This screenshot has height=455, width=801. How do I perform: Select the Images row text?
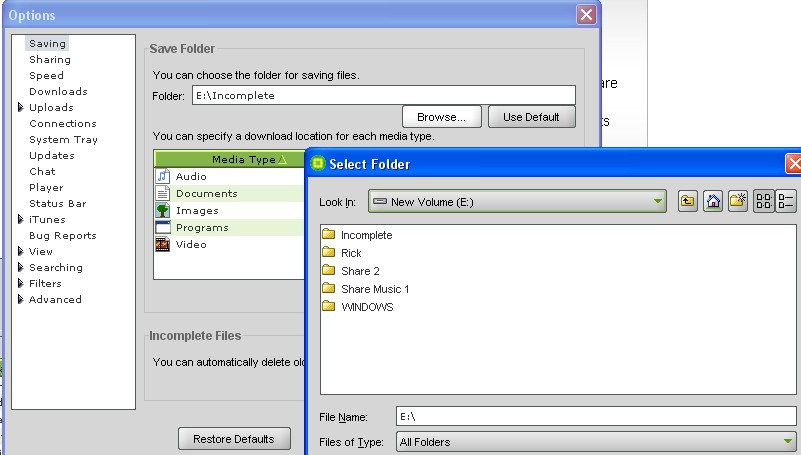click(x=197, y=210)
